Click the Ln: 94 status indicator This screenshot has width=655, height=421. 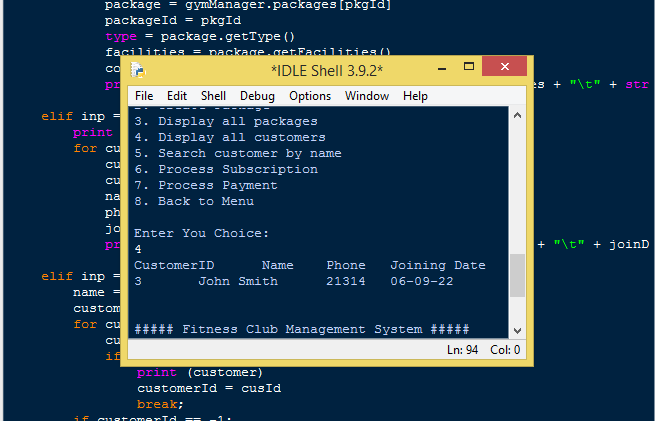[x=462, y=350]
